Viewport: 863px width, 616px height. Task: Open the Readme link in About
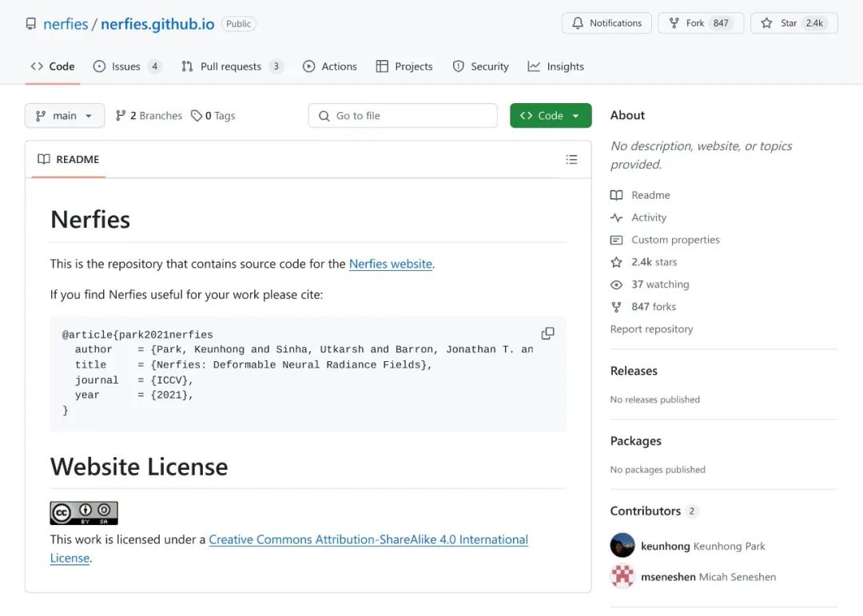point(640,195)
